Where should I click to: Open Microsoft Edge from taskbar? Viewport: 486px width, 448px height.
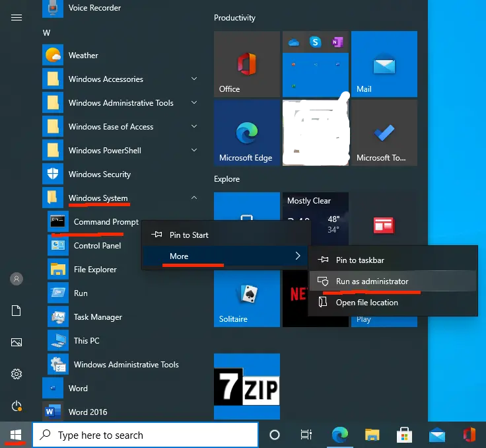point(339,435)
